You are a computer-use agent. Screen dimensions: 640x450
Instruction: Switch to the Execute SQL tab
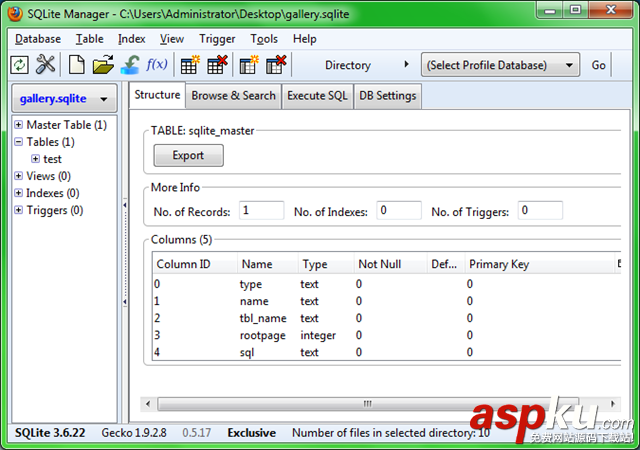pos(317,96)
